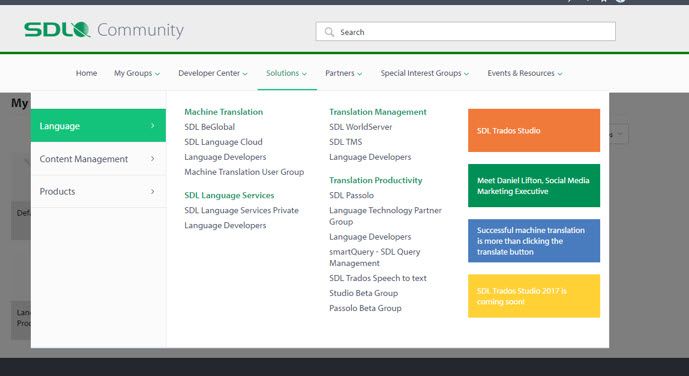Open the SDL Passolo link
The width and height of the screenshot is (689, 376).
(352, 195)
